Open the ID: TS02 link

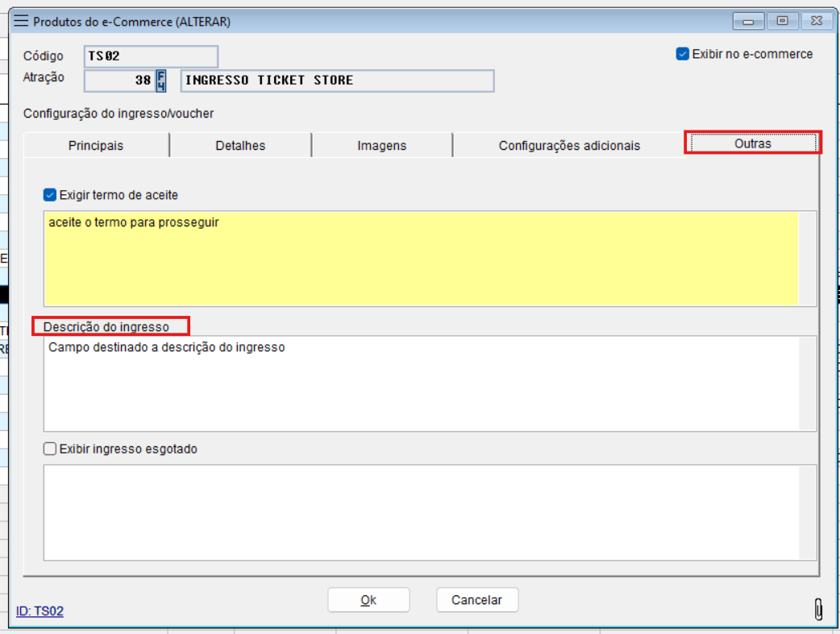tap(40, 611)
